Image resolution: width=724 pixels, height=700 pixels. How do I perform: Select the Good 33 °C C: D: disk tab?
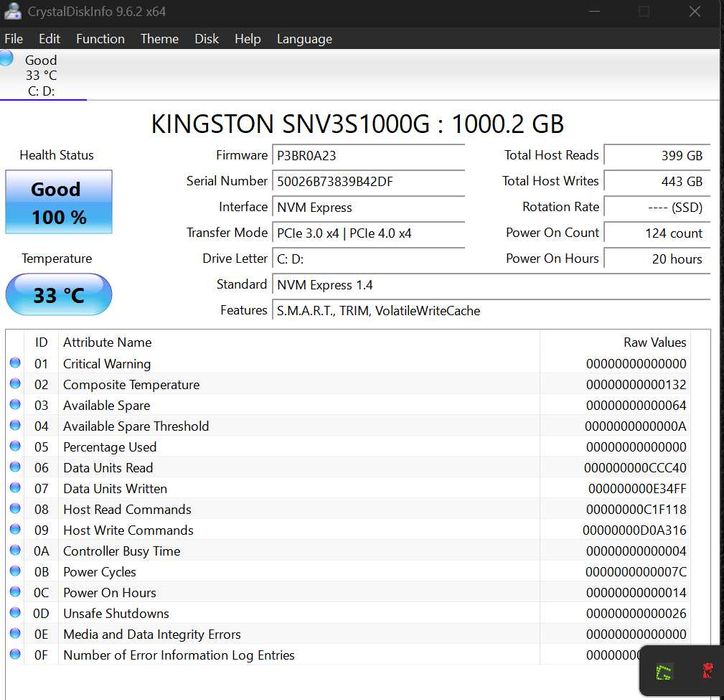pos(42,76)
